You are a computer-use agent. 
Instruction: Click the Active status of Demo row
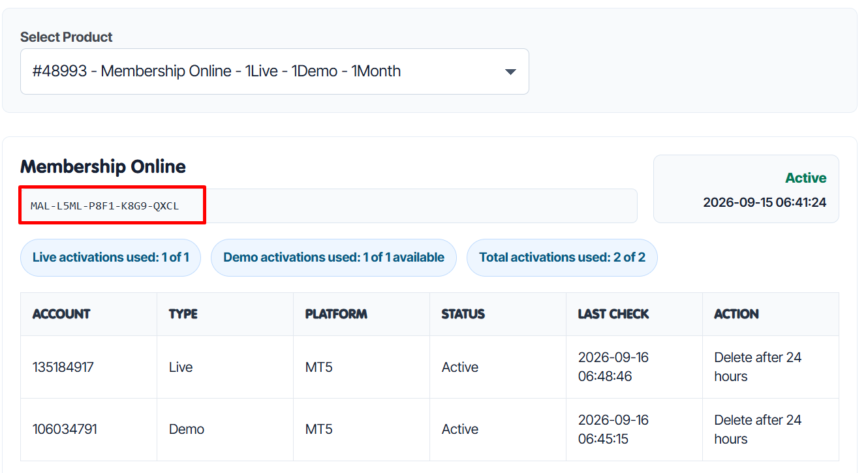(460, 429)
